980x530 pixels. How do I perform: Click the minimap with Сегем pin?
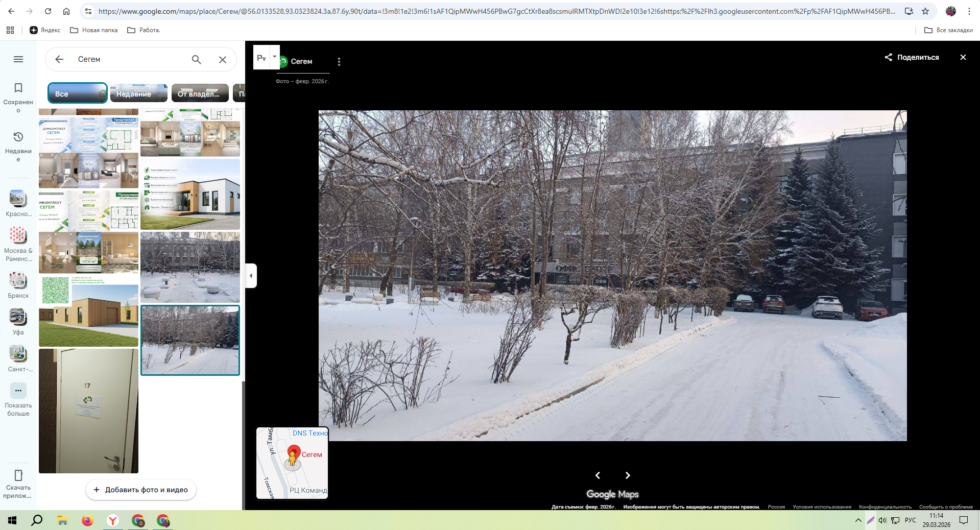[292, 463]
